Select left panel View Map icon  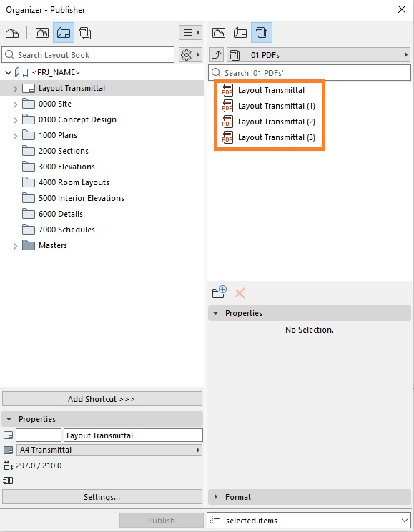[42, 33]
